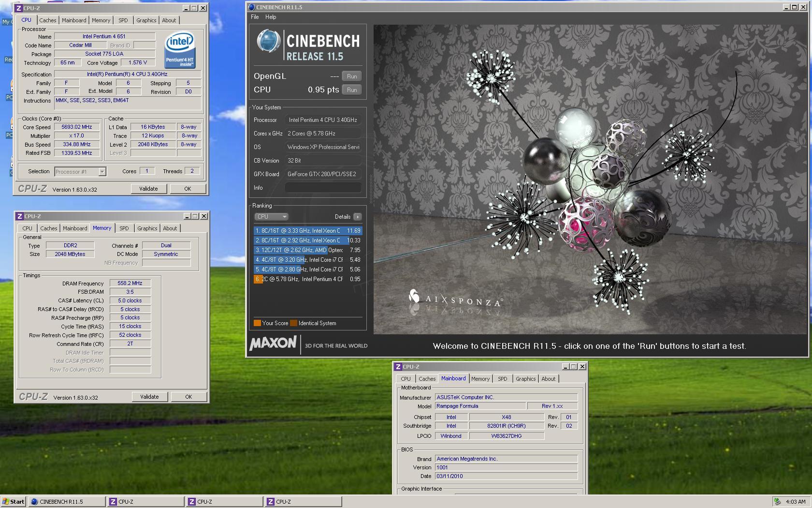Click the Rampage Formula model field
This screenshot has width=812, height=508.
tap(480, 406)
